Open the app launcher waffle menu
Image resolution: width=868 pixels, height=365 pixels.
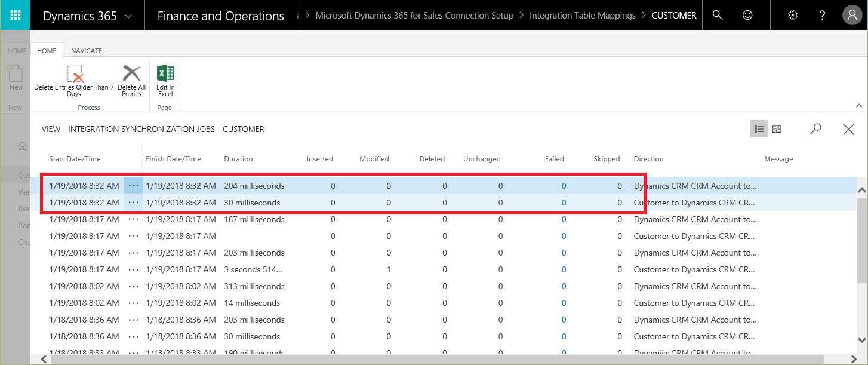(16, 16)
